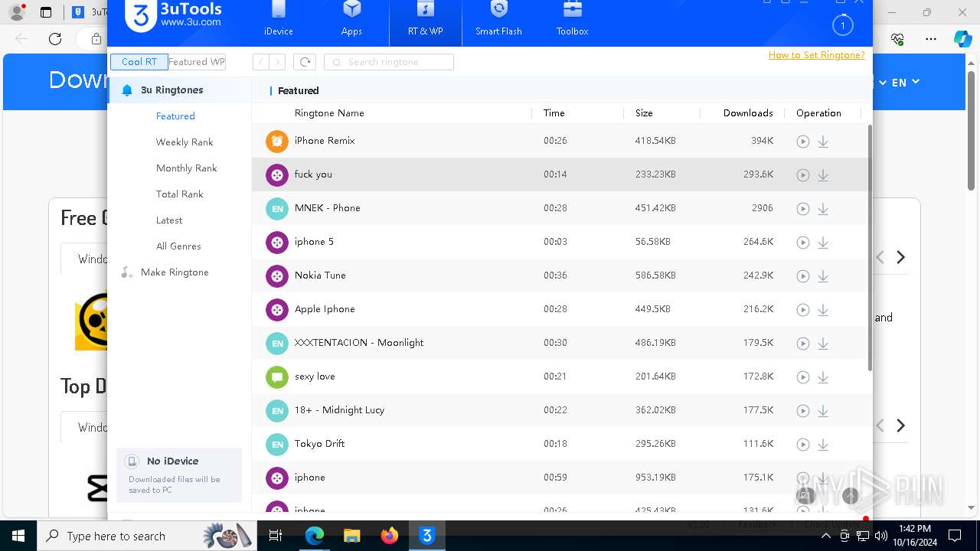Open File Explorer from taskbar
The image size is (980, 551).
(x=352, y=536)
